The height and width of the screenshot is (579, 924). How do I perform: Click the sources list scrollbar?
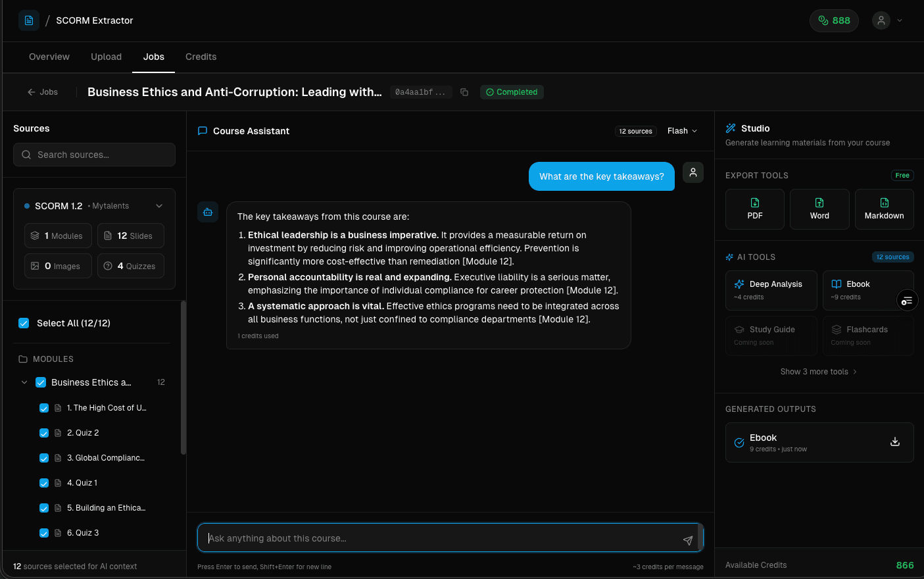183,378
